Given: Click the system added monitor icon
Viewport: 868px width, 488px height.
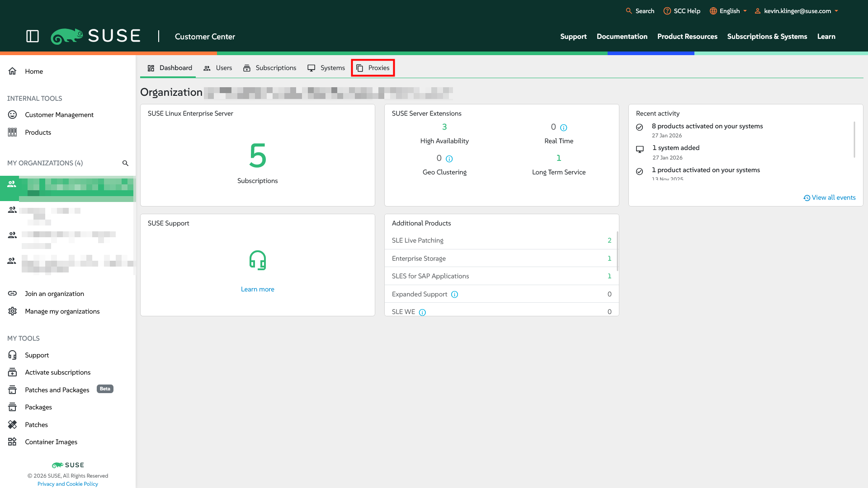Looking at the screenshot, I should (640, 149).
